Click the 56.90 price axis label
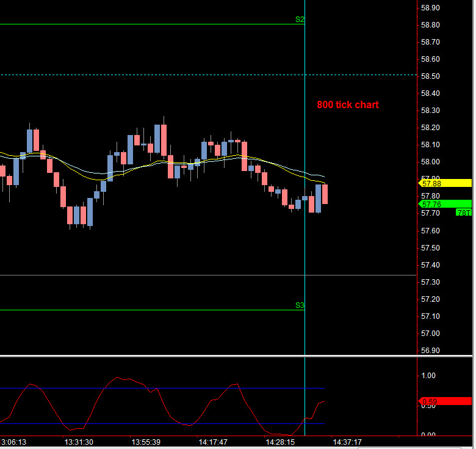This screenshot has width=476, height=449. pos(430,351)
